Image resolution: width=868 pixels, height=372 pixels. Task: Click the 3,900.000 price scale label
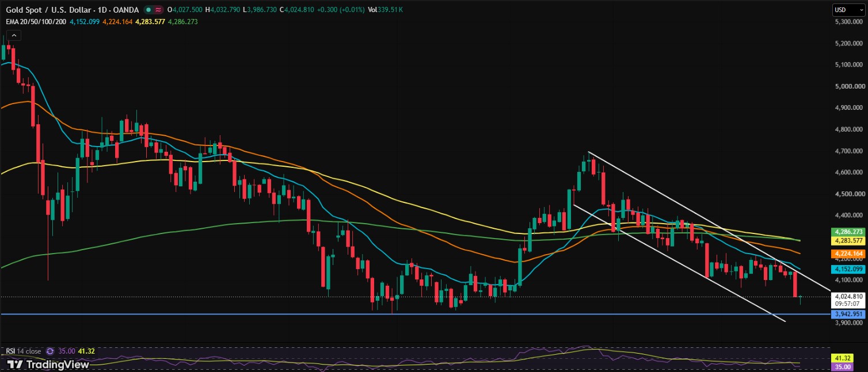coord(848,324)
